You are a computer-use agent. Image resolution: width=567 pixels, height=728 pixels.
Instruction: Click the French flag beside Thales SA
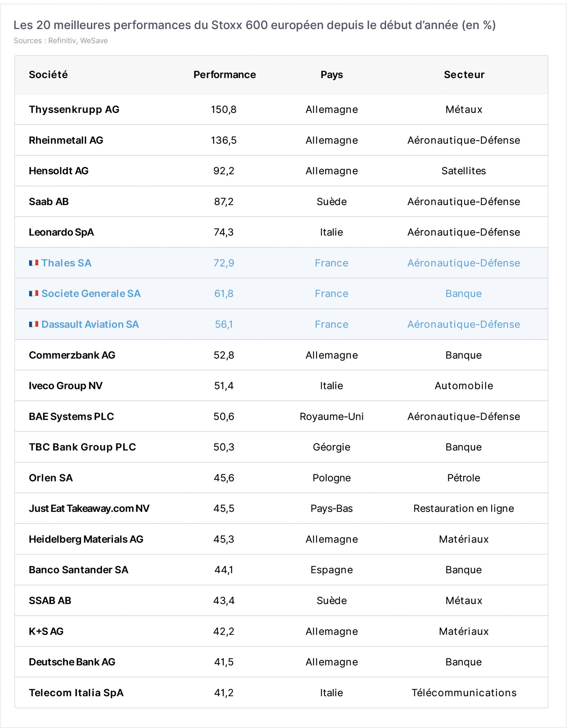point(34,263)
